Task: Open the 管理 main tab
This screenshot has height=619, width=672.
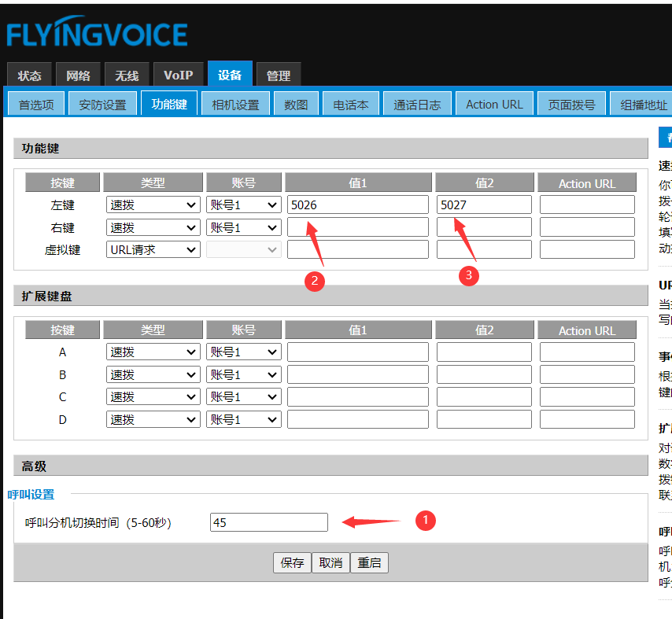Action: point(278,76)
